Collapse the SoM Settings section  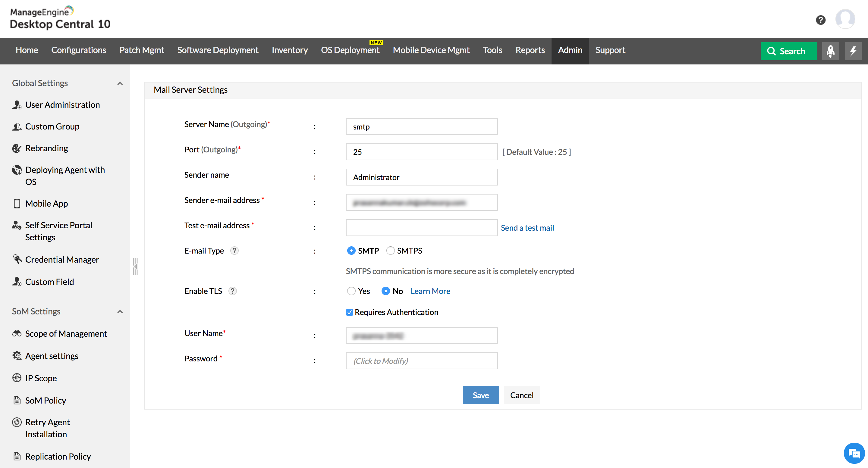click(120, 311)
